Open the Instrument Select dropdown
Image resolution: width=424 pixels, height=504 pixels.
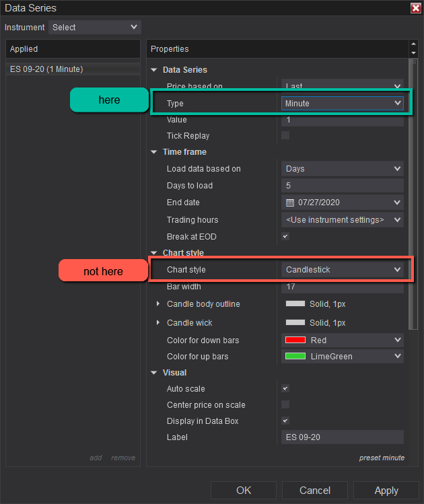94,28
